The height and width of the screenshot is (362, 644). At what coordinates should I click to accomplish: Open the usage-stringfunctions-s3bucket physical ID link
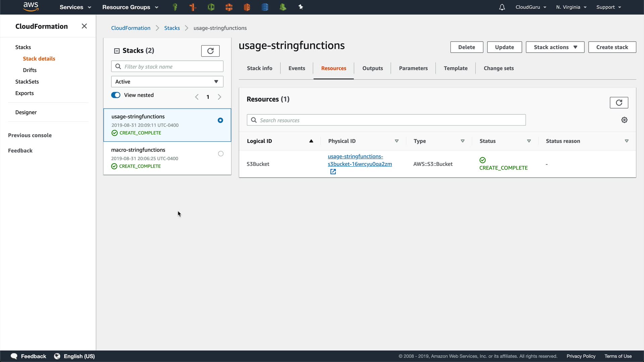click(360, 160)
